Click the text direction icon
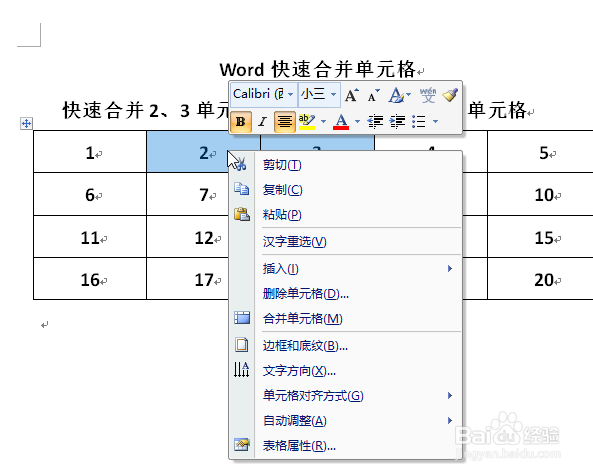 (x=242, y=369)
